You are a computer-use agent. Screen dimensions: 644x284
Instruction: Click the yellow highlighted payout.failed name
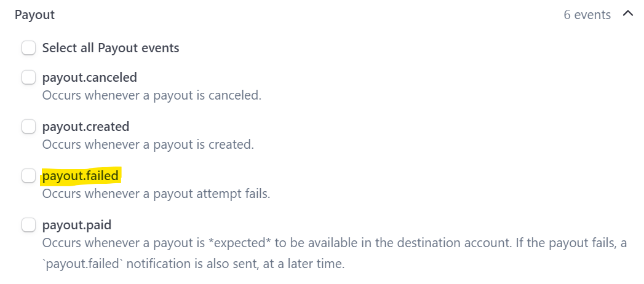pos(81,176)
